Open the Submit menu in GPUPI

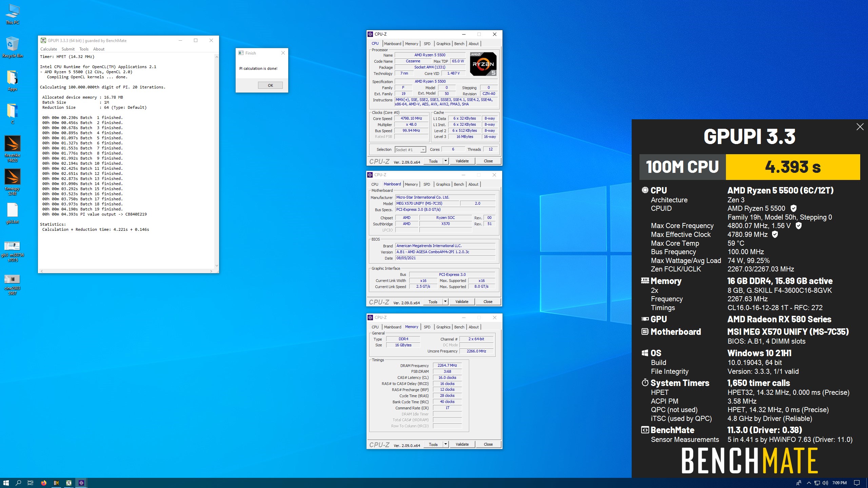point(68,49)
